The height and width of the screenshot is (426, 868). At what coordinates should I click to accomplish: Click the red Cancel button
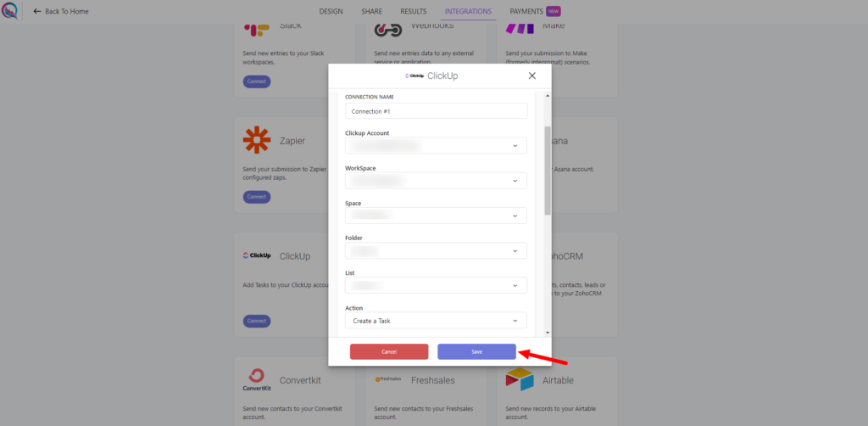coord(389,352)
